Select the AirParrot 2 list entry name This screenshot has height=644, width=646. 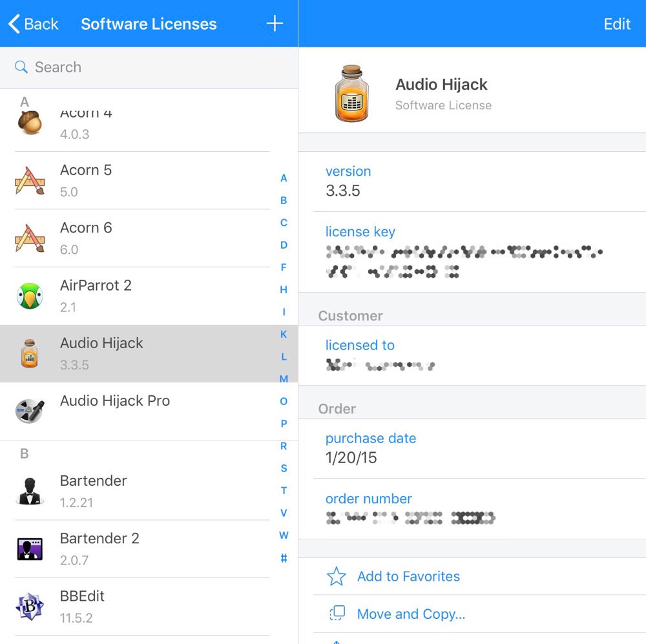pos(96,285)
